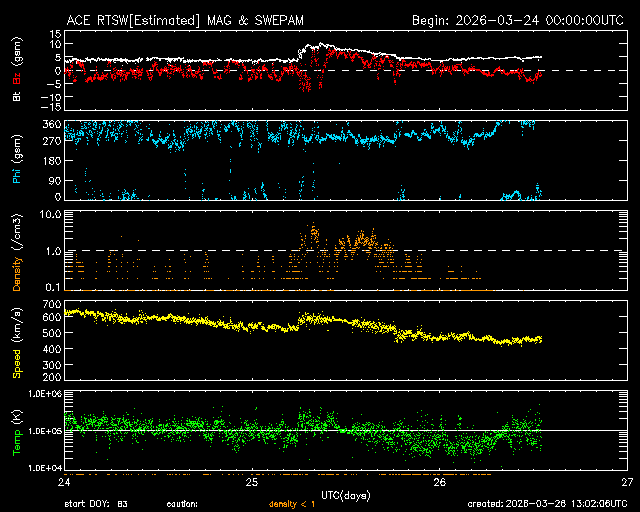Screen dimensions: 640x512
Task: Click the white Bt axis label
Action: point(16,96)
